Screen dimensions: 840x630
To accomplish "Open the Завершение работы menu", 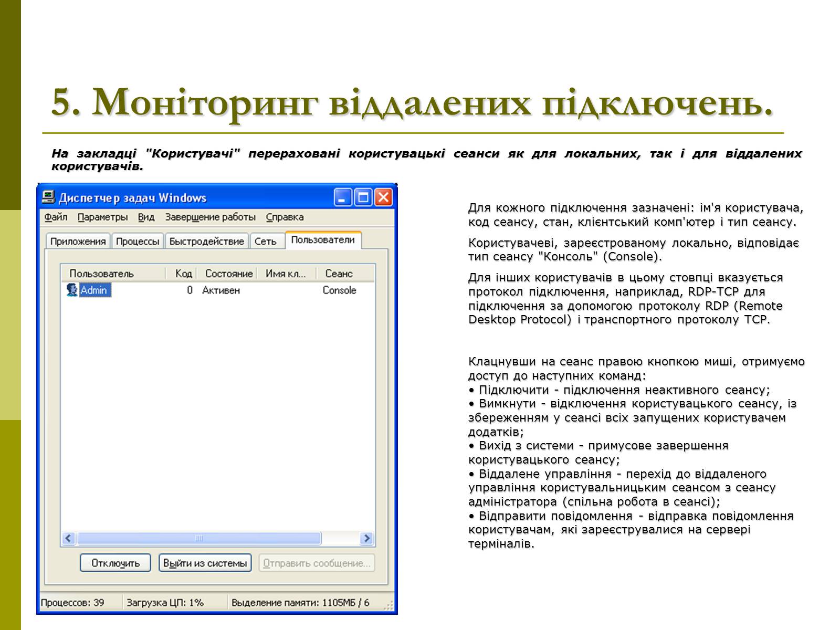I will (x=210, y=217).
